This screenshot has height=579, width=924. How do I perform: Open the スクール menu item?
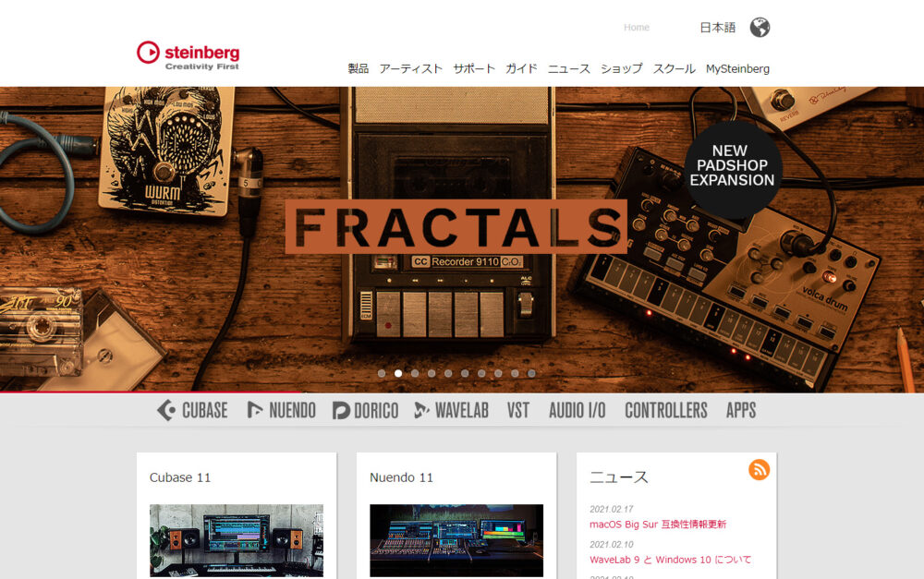point(675,69)
